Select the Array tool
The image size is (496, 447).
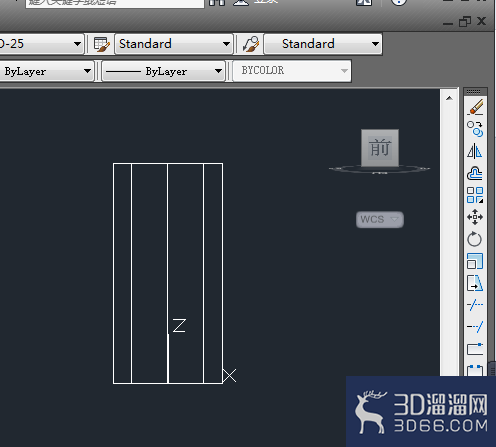pyautogui.click(x=475, y=195)
